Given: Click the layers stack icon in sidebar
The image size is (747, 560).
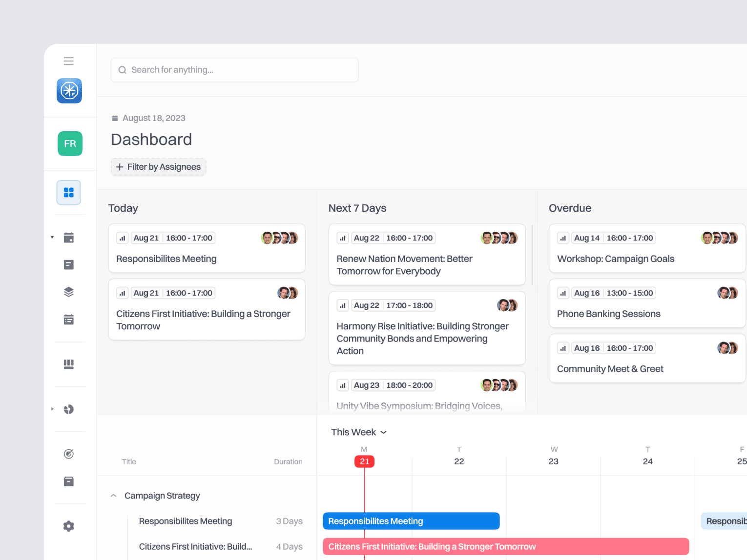Looking at the screenshot, I should pos(69,292).
